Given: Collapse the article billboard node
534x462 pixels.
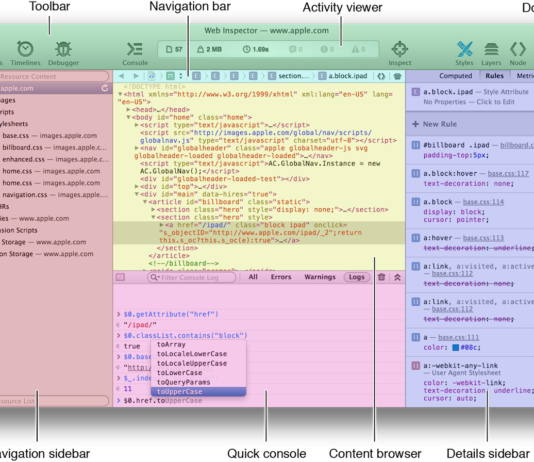Looking at the screenshot, I should [x=145, y=202].
